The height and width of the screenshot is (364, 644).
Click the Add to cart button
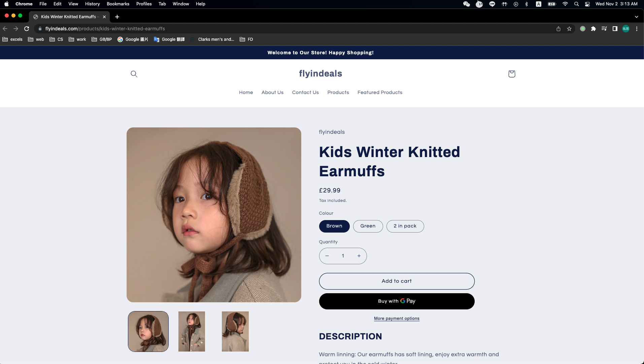tap(397, 281)
